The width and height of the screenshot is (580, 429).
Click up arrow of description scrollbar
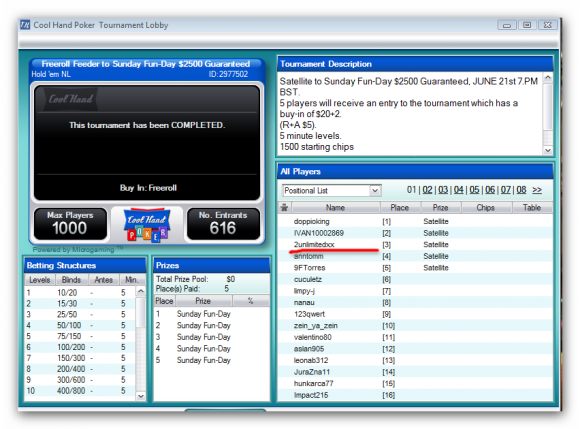[548, 78]
